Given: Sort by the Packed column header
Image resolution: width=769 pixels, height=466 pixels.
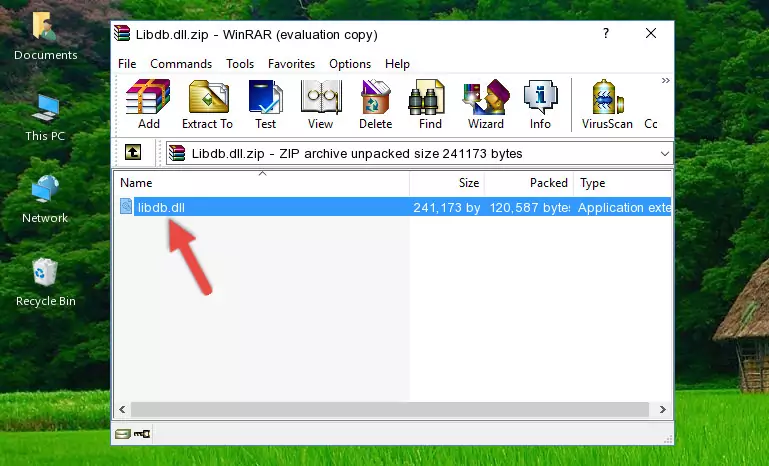Looking at the screenshot, I should pos(529,183).
